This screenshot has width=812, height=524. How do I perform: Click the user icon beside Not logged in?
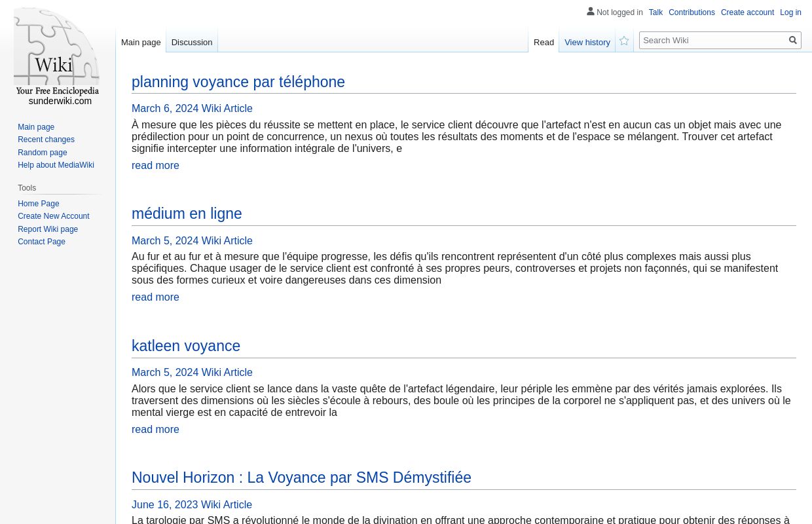[x=591, y=12]
